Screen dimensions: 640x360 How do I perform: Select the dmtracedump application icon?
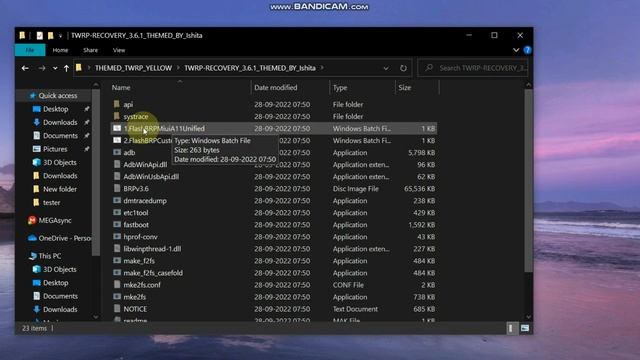click(x=117, y=201)
